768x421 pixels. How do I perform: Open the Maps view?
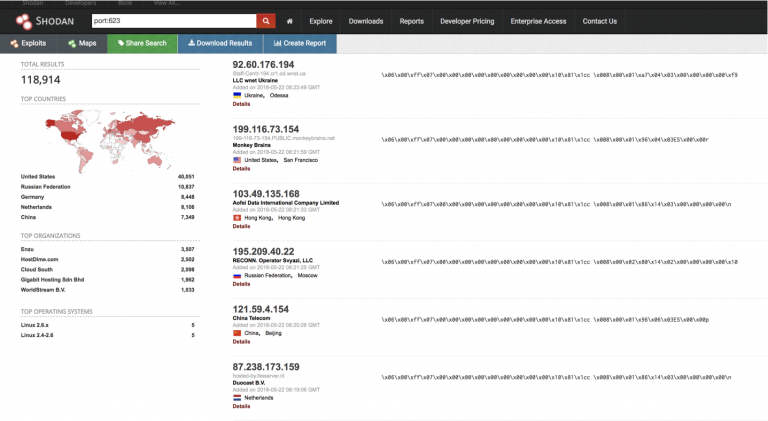82,43
